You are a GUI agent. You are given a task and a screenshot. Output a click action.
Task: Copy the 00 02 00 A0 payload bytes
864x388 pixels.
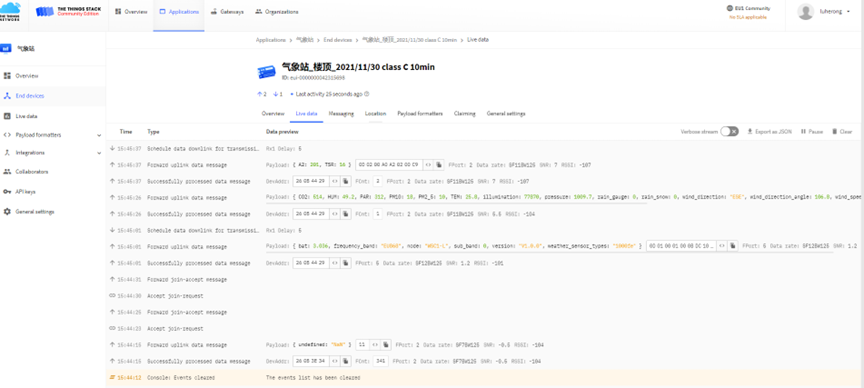439,165
